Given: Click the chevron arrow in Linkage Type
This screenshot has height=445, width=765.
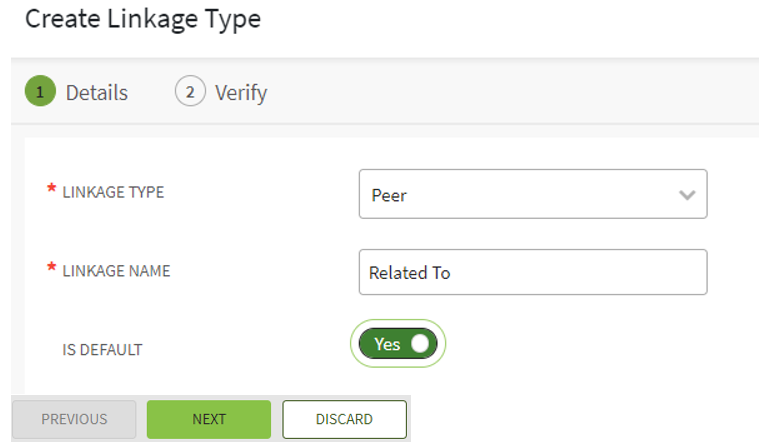Looking at the screenshot, I should pos(687,195).
